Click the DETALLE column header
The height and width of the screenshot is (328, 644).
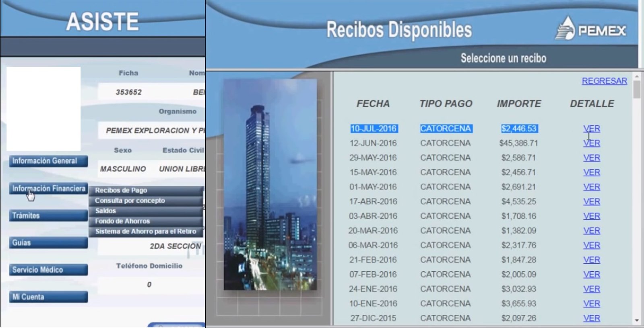tap(592, 104)
